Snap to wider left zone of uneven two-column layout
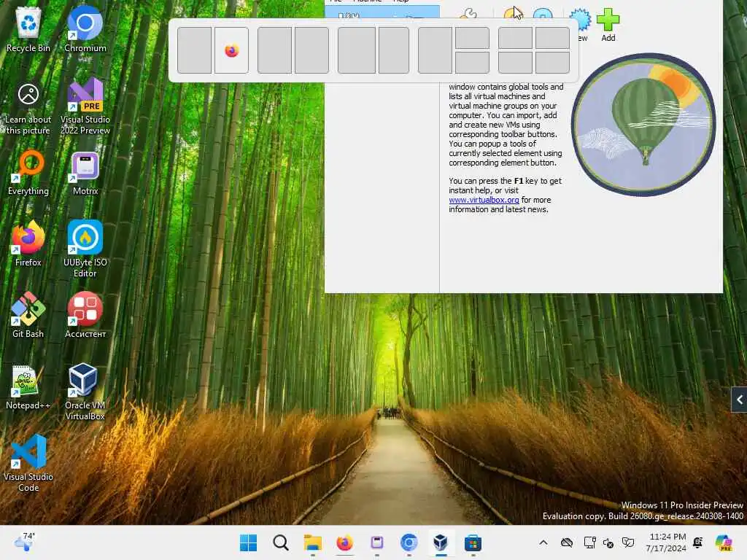This screenshot has width=747, height=560. [x=356, y=50]
